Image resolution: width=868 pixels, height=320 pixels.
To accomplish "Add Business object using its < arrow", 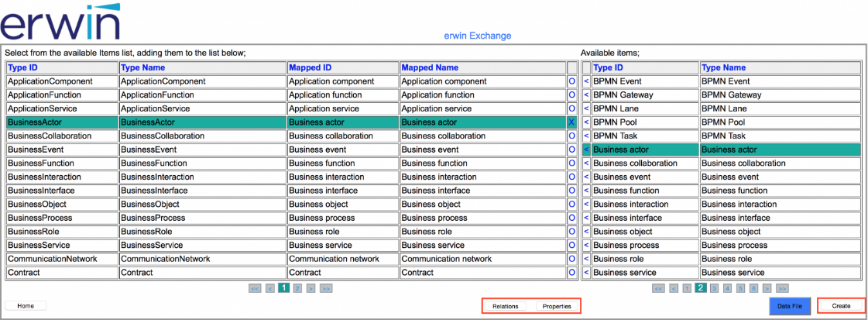I will point(586,232).
